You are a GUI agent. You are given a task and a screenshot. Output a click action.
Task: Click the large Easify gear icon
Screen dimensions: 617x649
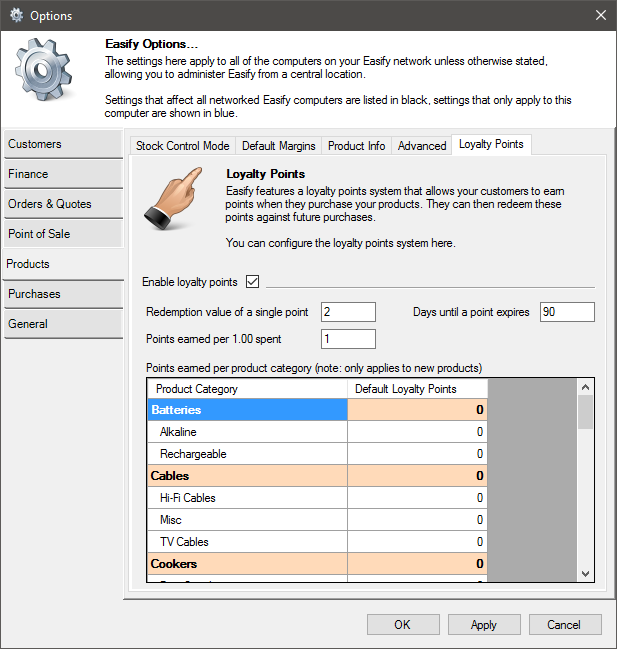[43, 70]
